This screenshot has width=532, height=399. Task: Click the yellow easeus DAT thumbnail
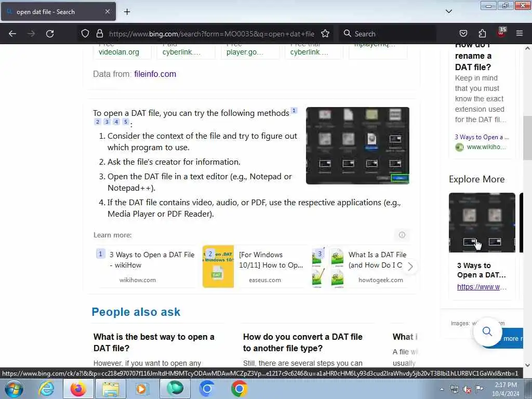pyautogui.click(x=218, y=267)
